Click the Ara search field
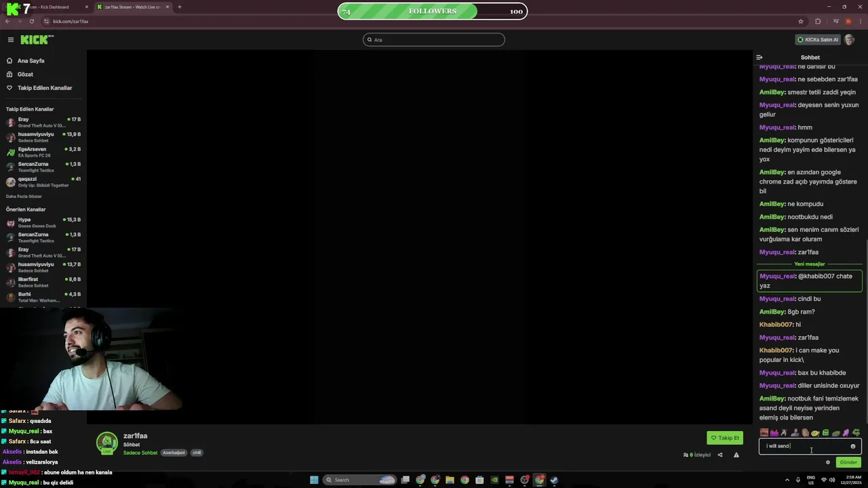This screenshot has width=868, height=488. pyautogui.click(x=434, y=40)
